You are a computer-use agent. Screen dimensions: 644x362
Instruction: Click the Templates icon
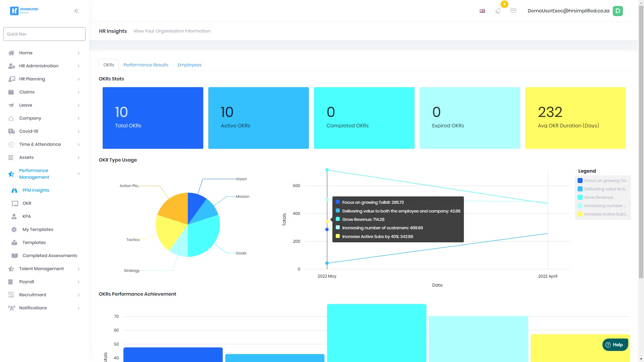coord(14,242)
